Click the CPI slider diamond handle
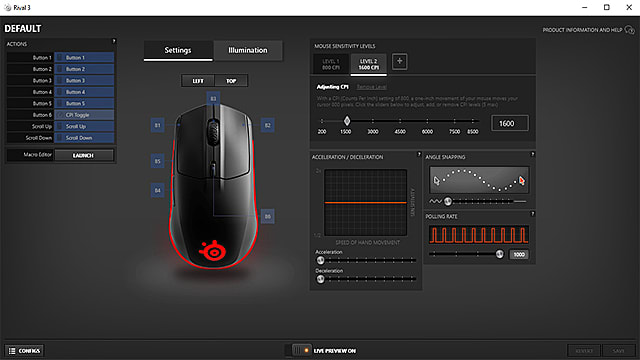 (347, 121)
